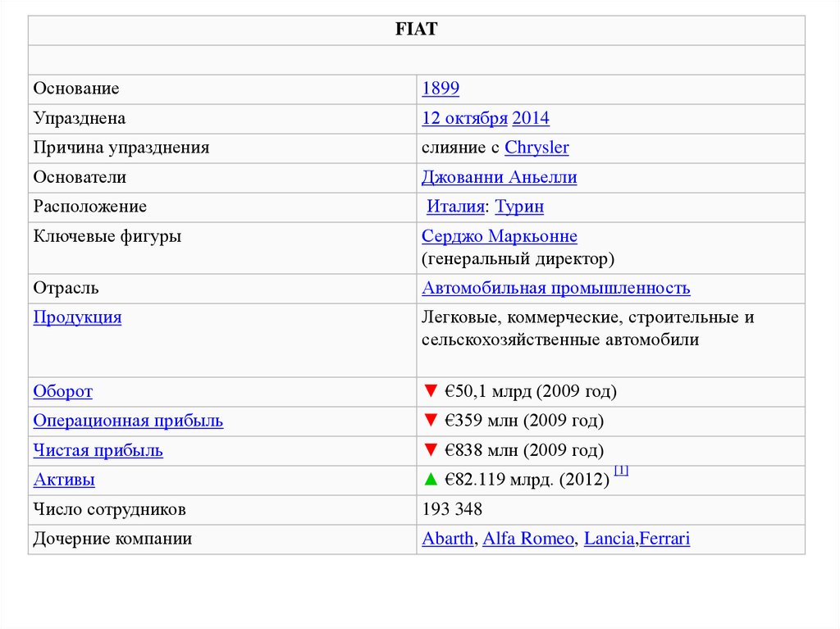Select the 'Упразднена' row label
840x629 pixels.
(x=80, y=118)
